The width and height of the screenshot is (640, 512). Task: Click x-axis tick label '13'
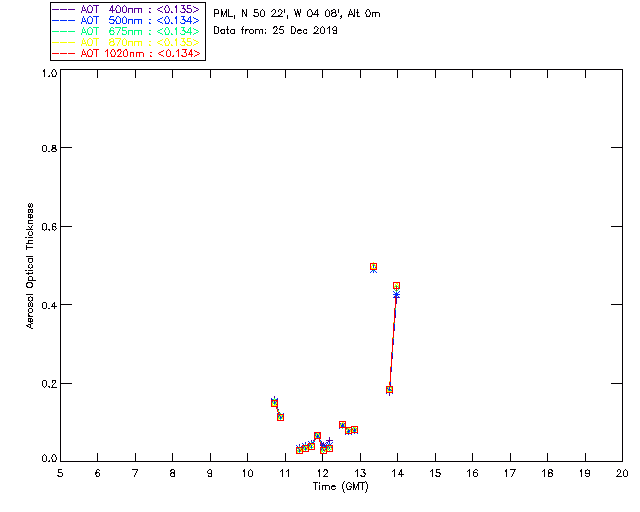tap(360, 474)
